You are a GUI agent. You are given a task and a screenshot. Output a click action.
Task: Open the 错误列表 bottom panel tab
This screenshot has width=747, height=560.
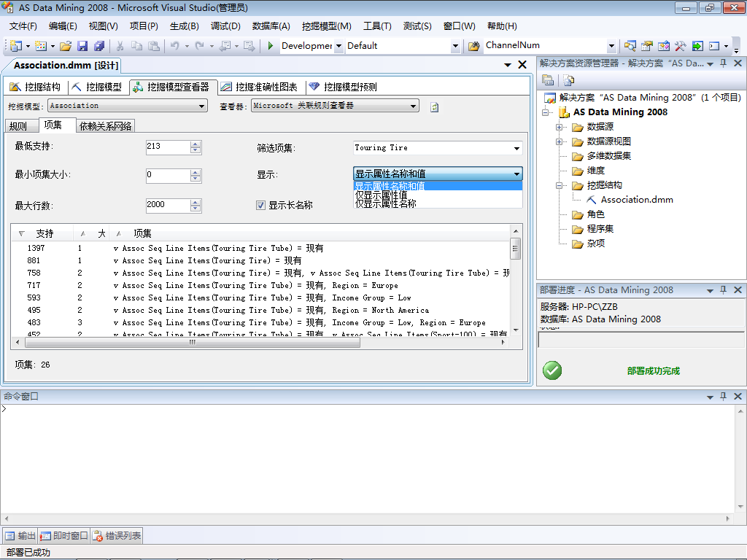(x=117, y=536)
